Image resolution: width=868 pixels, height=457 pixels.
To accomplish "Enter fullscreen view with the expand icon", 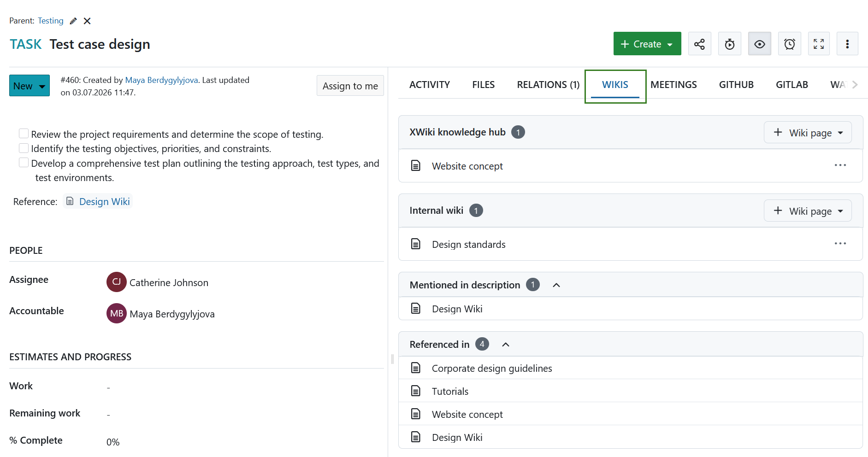I will point(819,44).
